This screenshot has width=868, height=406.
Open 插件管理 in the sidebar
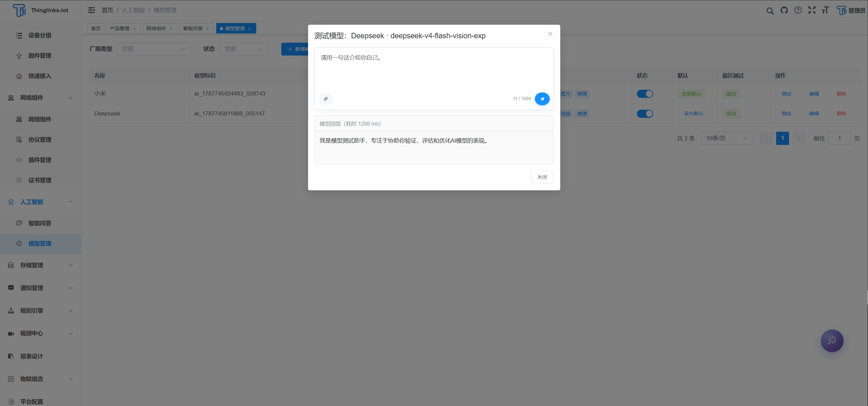[x=40, y=160]
